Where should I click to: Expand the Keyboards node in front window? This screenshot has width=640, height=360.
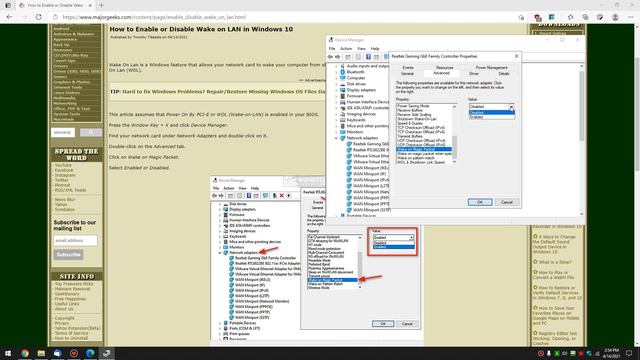click(336, 120)
